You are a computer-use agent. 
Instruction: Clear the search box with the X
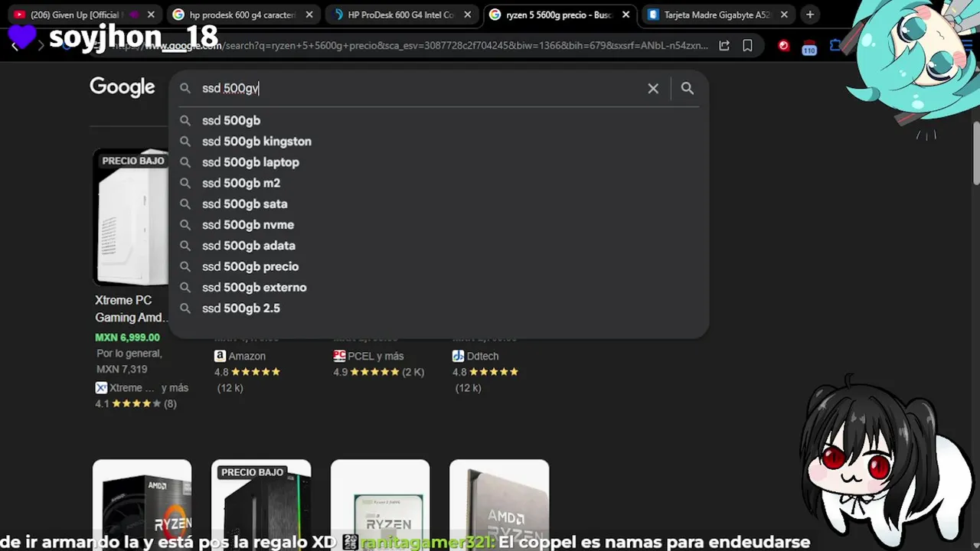click(653, 89)
